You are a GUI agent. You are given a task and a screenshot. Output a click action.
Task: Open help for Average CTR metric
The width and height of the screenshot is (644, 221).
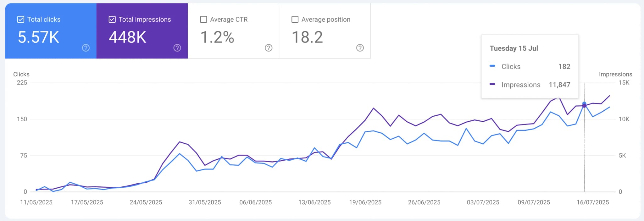tap(268, 48)
